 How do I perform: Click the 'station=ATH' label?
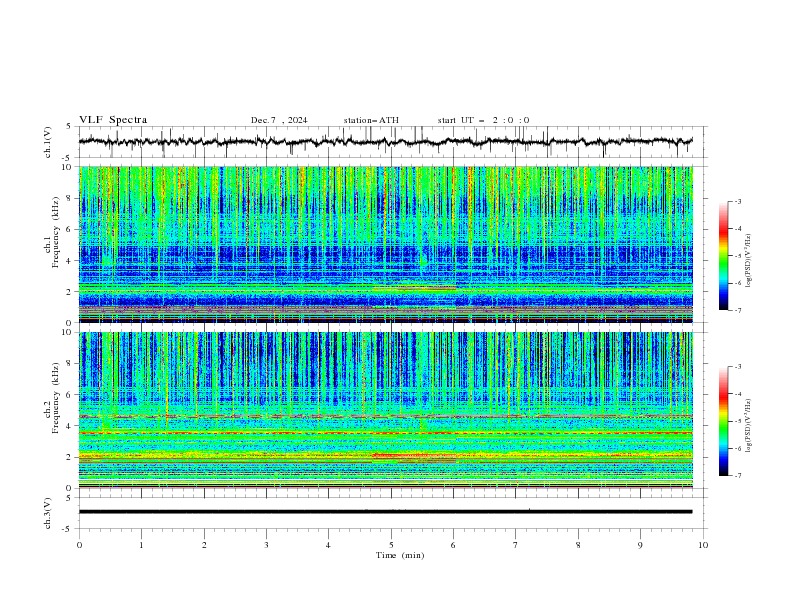[371, 120]
